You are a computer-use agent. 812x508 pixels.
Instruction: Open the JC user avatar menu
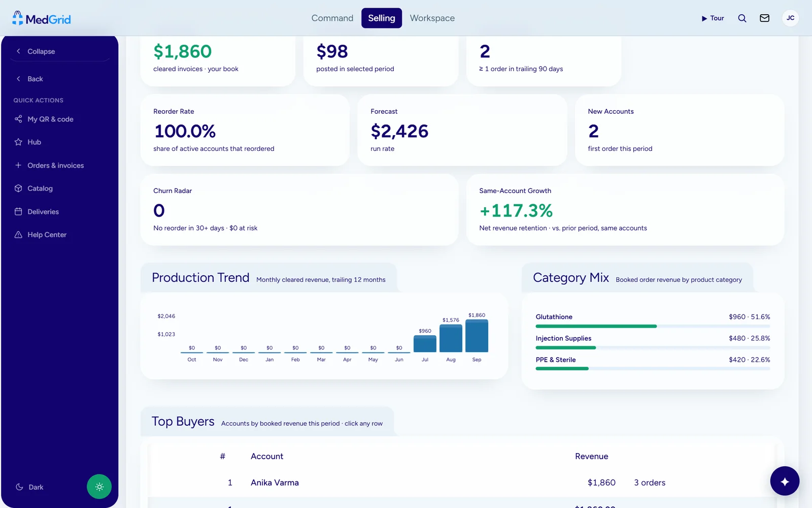click(790, 18)
